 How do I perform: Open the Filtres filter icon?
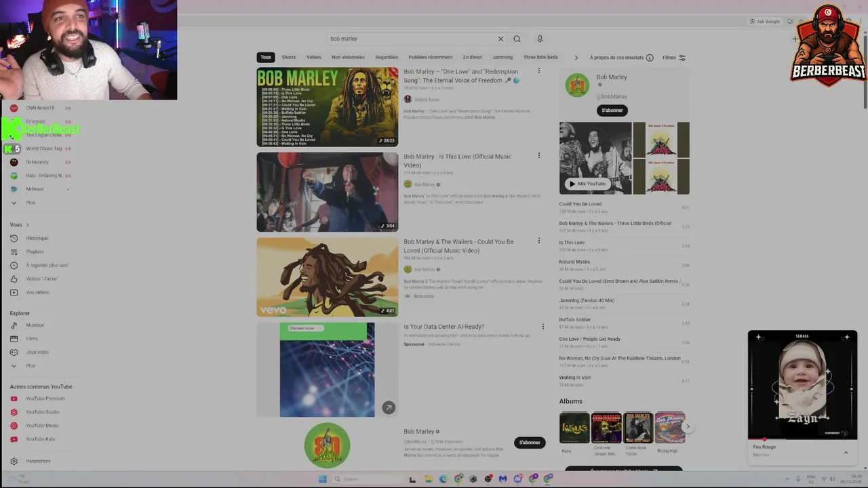point(682,58)
